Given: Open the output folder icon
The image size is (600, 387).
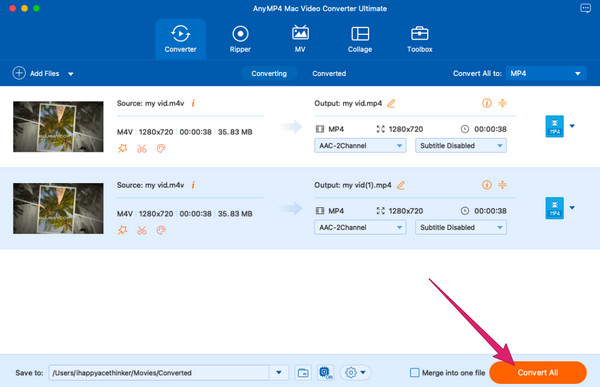Looking at the screenshot, I should pos(303,372).
